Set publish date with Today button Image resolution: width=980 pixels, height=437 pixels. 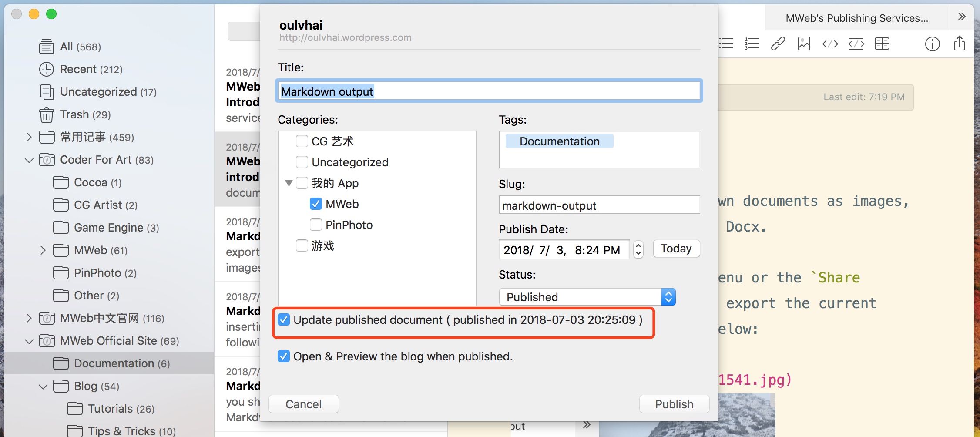676,249
